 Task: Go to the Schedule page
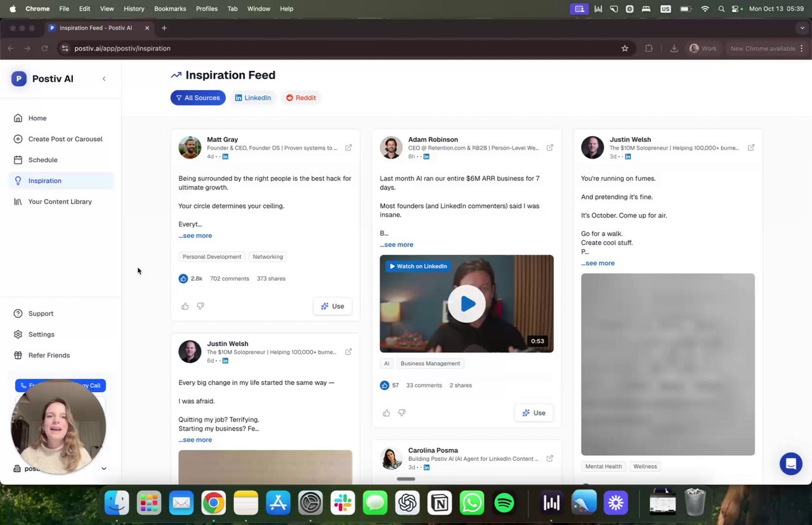coord(62,160)
